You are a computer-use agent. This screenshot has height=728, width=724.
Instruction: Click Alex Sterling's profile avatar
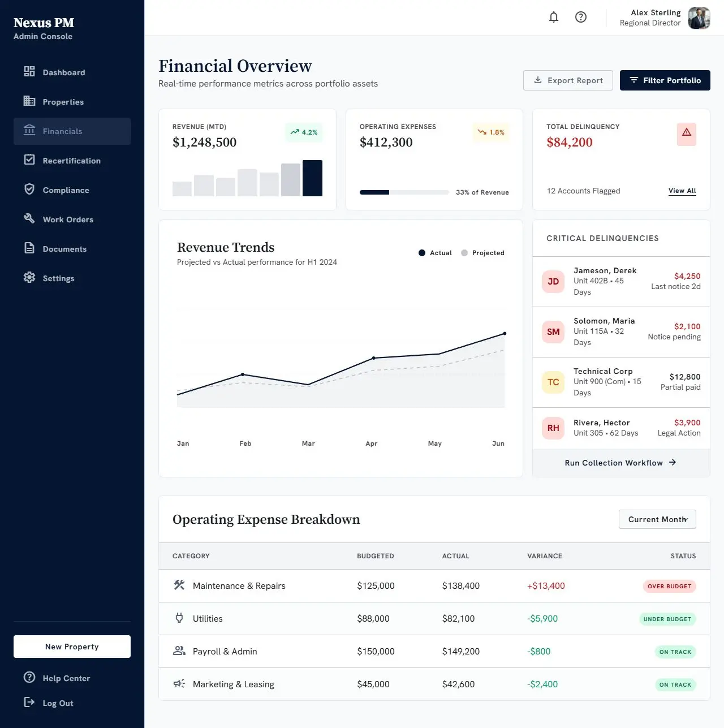[x=699, y=18]
